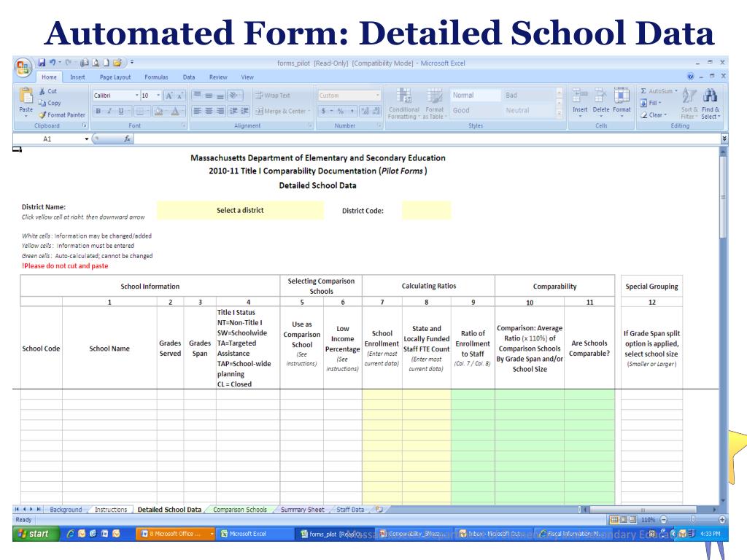Viewport: 747px width, 560px height.
Task: Click Save icon in Quick Access Toolbar
Action: 42,63
